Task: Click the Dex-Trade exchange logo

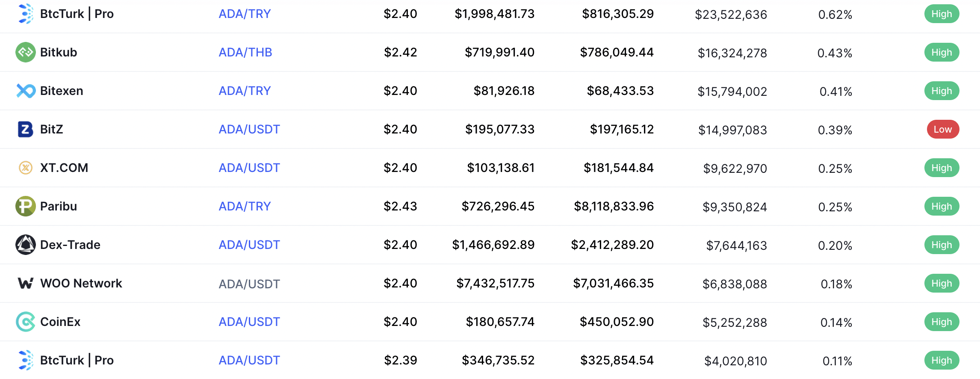Action: (26, 245)
